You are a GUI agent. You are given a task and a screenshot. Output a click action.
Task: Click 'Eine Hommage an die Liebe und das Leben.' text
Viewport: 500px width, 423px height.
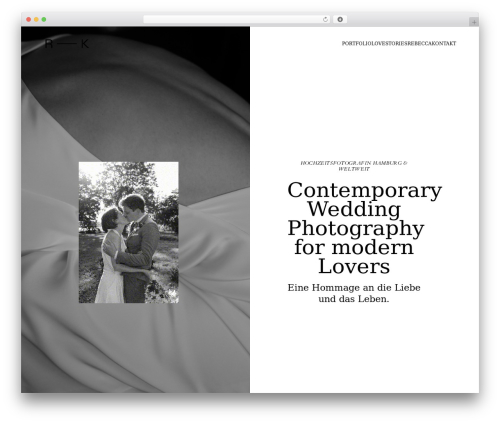point(354,293)
